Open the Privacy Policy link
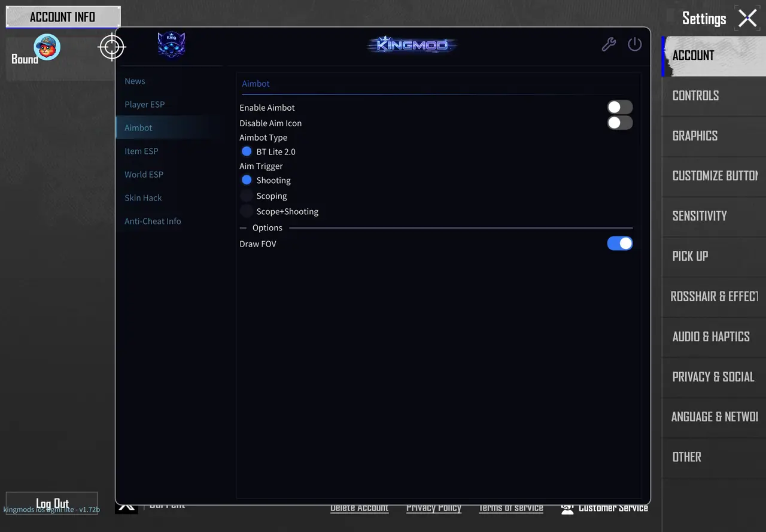 tap(434, 507)
